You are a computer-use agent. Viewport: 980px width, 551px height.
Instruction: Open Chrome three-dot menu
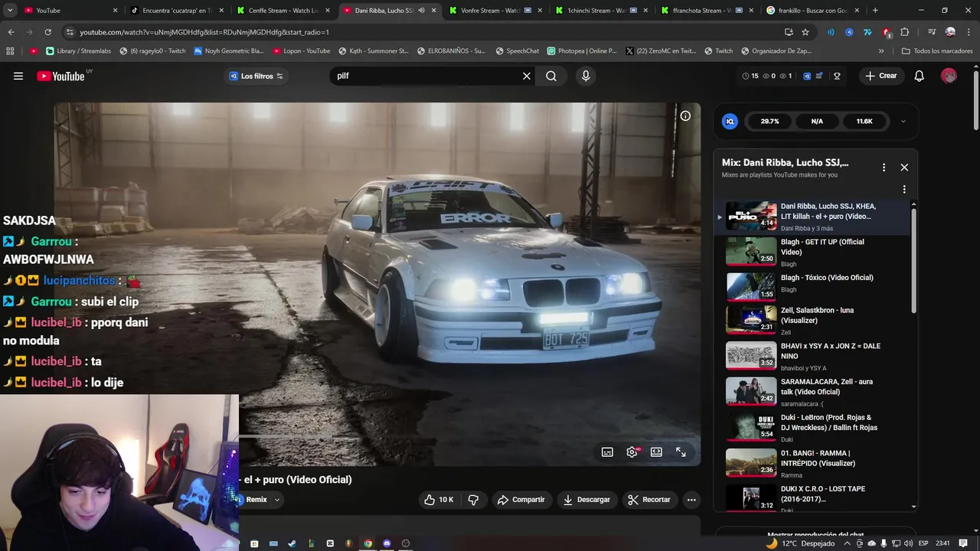pos(969,32)
